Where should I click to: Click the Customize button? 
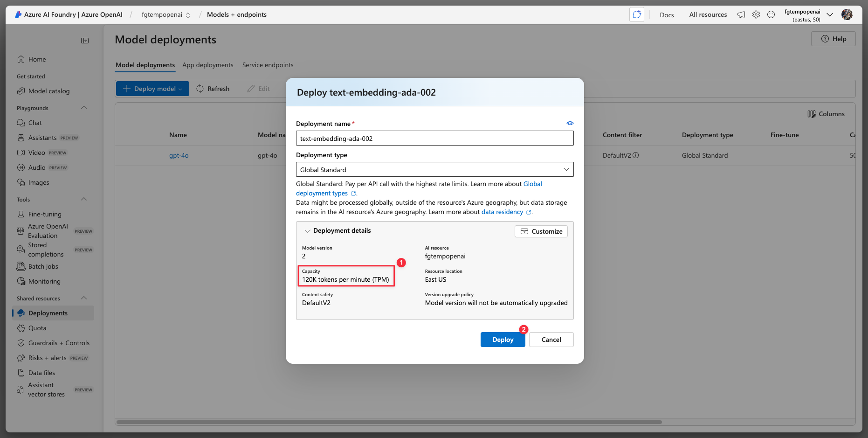(x=541, y=231)
